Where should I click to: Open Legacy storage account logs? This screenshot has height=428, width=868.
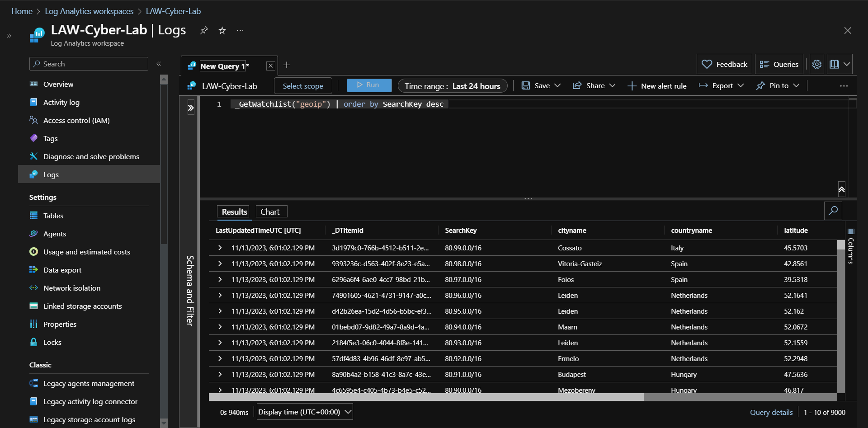(89, 419)
